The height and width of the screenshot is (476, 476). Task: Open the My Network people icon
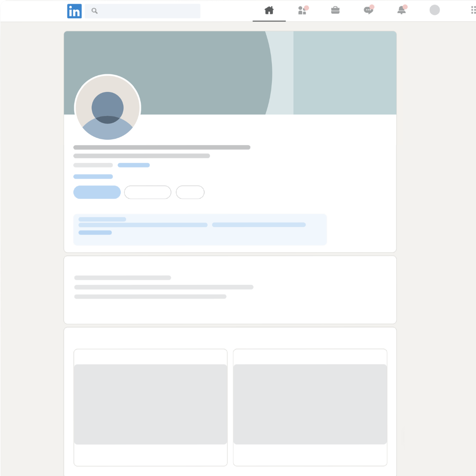[x=303, y=10]
